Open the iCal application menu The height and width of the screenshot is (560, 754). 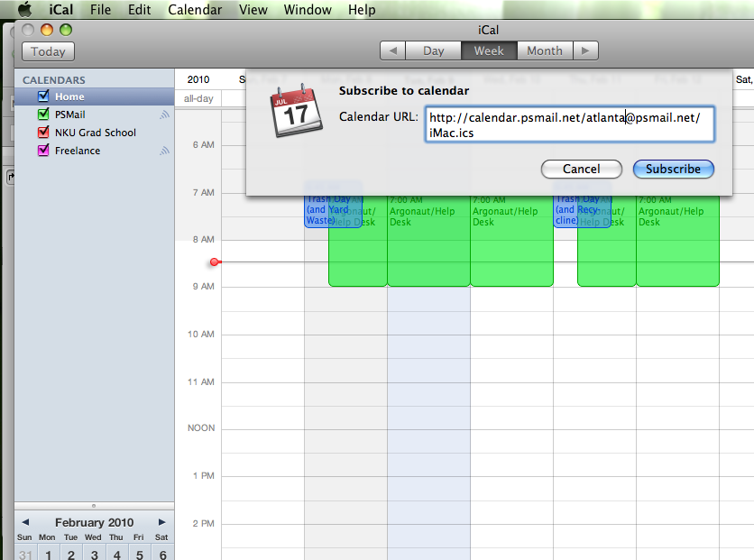pyautogui.click(x=61, y=10)
